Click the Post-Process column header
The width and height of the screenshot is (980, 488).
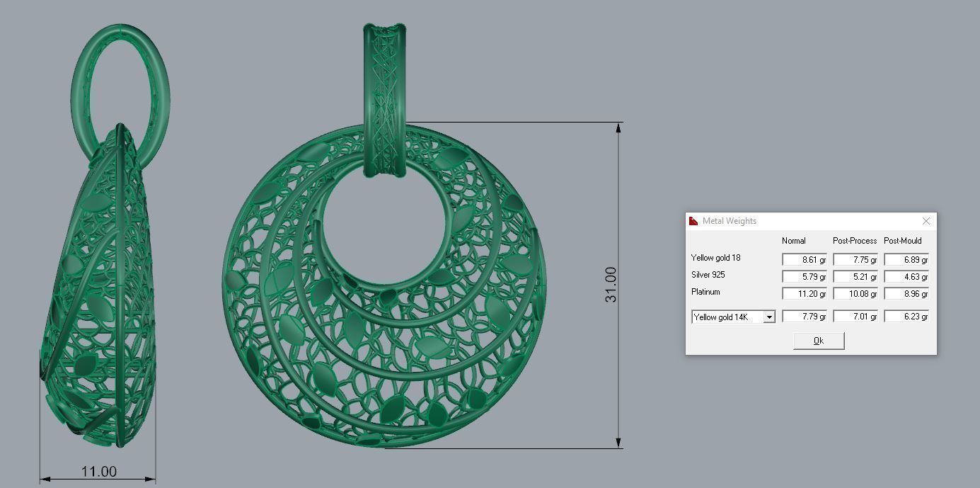pyautogui.click(x=855, y=241)
